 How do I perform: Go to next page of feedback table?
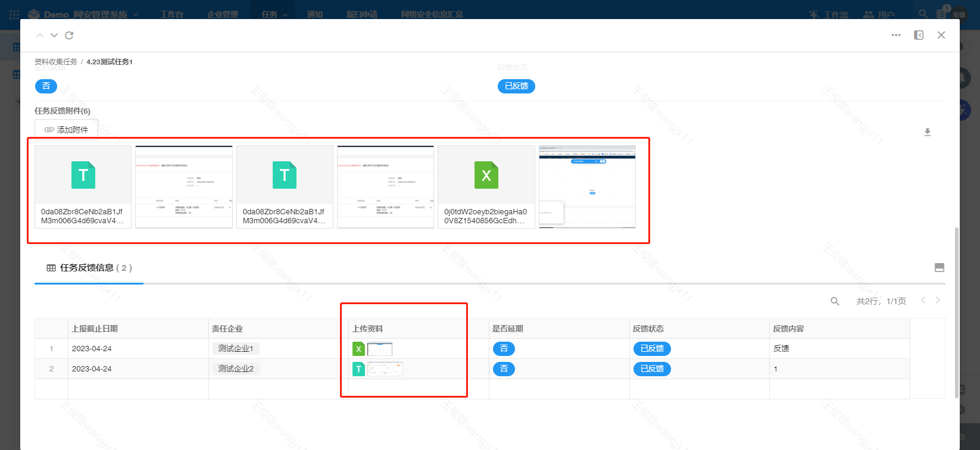pos(938,301)
